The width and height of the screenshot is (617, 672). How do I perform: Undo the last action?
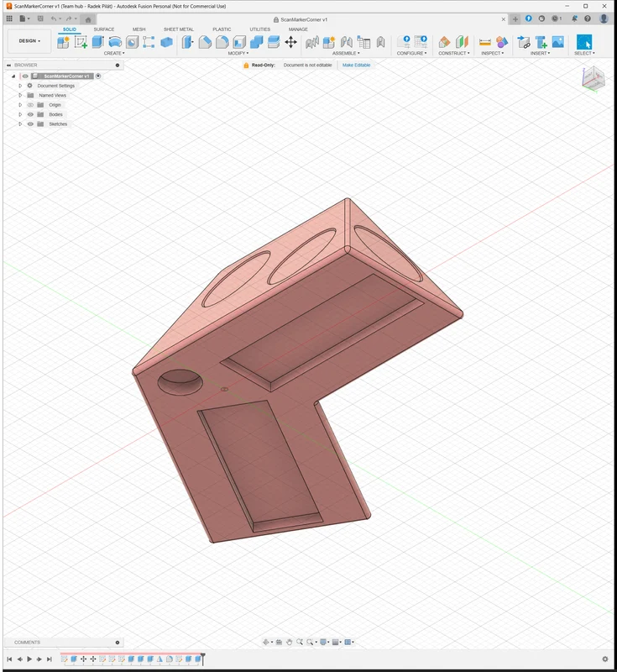[x=53, y=18]
